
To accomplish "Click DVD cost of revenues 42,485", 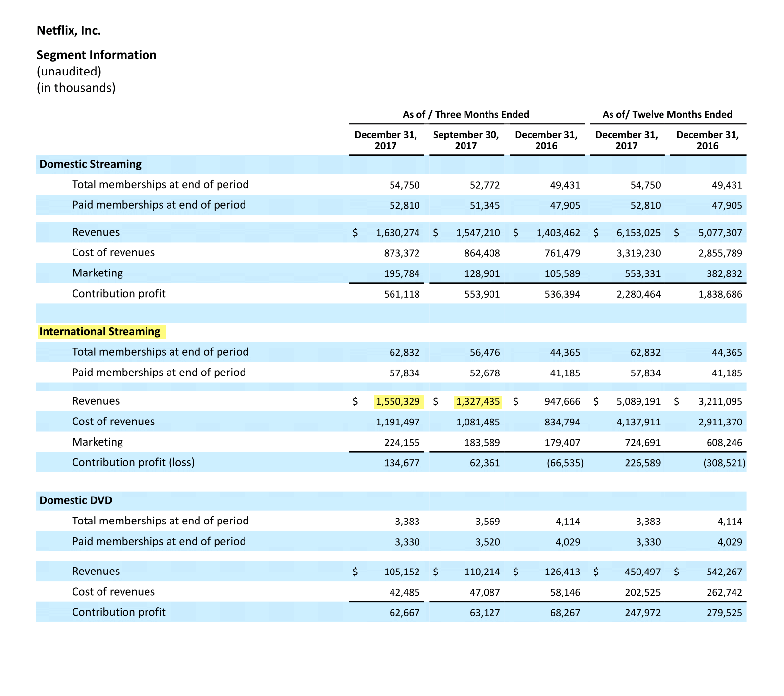I will [x=405, y=593].
